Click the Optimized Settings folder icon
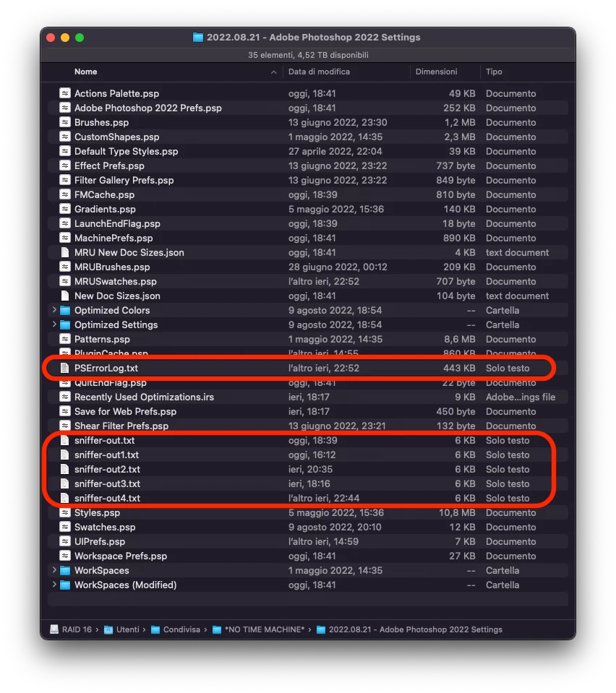 65,325
